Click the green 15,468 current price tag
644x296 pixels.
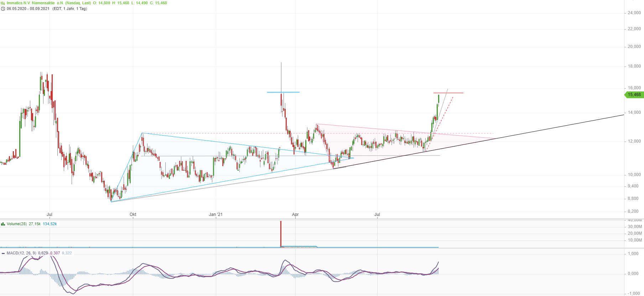click(634, 95)
